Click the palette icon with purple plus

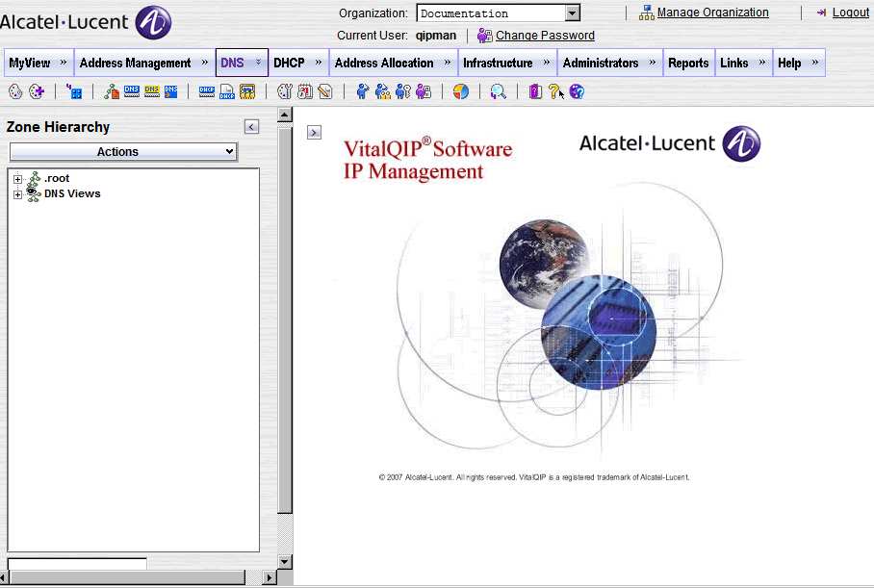pyautogui.click(x=37, y=91)
